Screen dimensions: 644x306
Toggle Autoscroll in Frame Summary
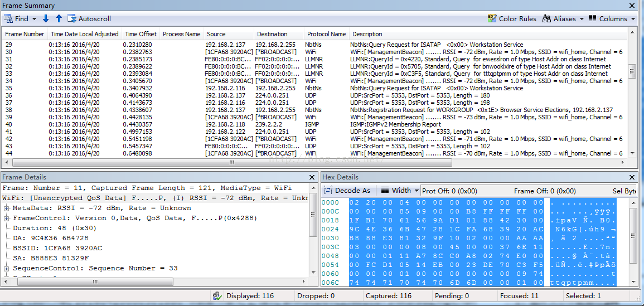pyautogui.click(x=89, y=19)
